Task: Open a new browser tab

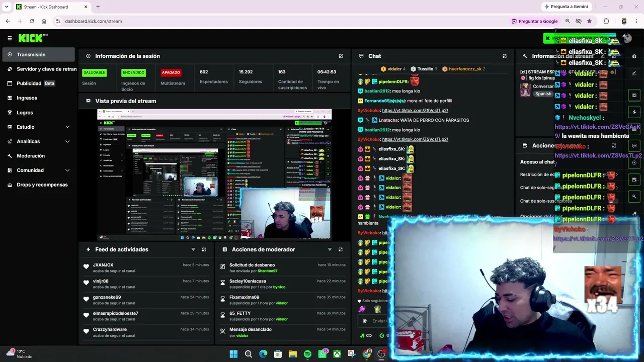Action: [x=98, y=7]
